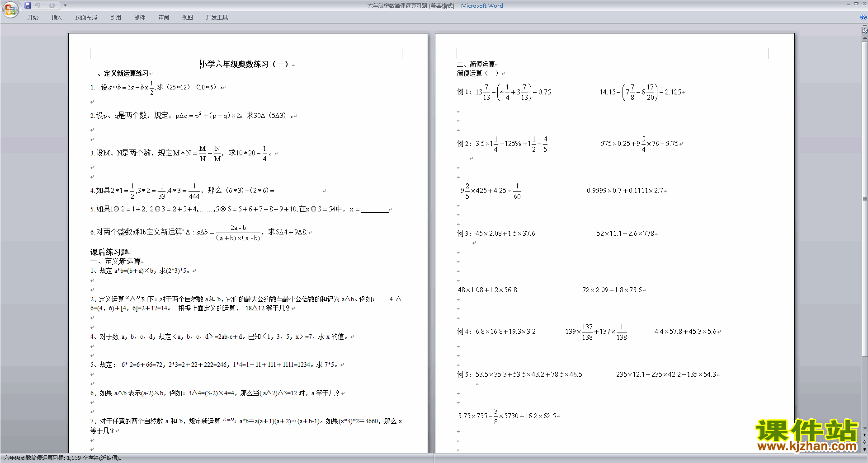Click 例 1 label on right page
Screen dimensions: 868x463
tap(464, 92)
